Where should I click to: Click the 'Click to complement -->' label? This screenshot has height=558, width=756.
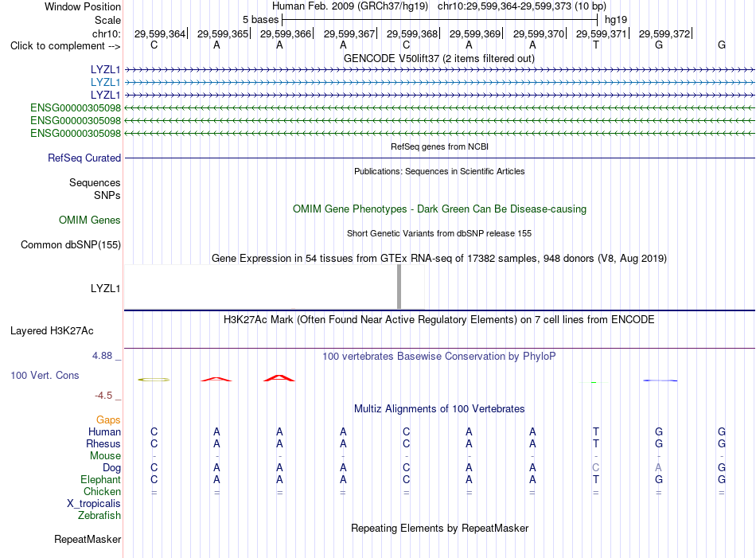pyautogui.click(x=65, y=46)
